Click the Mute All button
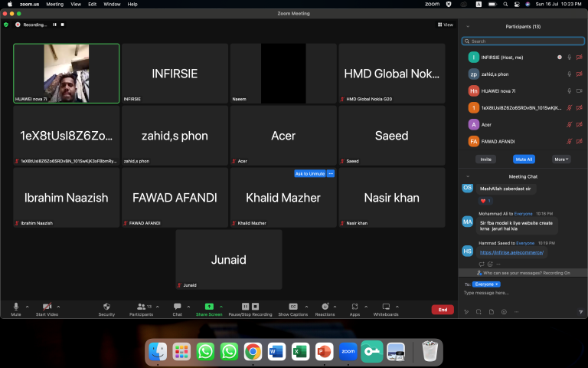The image size is (588, 368). pos(524,159)
